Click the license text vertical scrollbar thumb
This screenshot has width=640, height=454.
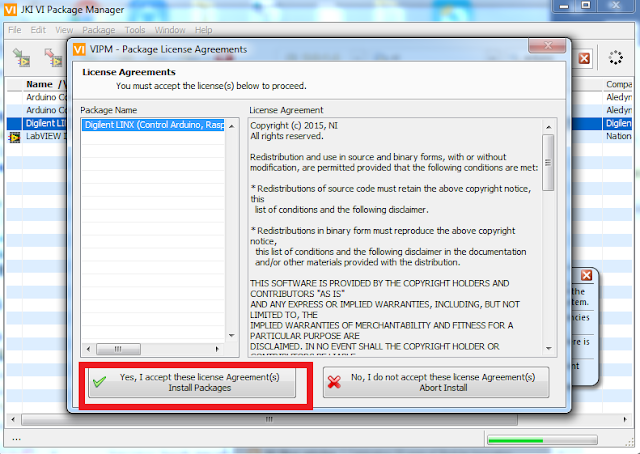[x=548, y=163]
